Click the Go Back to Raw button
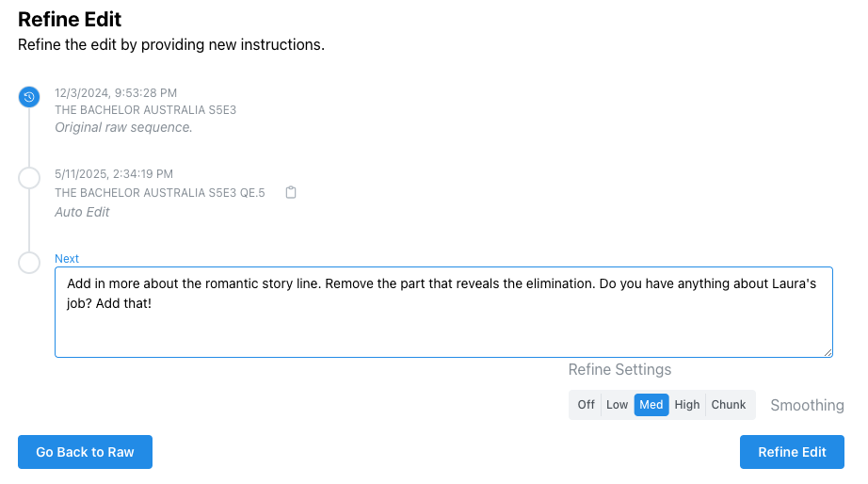Screen dimensions: 868x484 86,452
